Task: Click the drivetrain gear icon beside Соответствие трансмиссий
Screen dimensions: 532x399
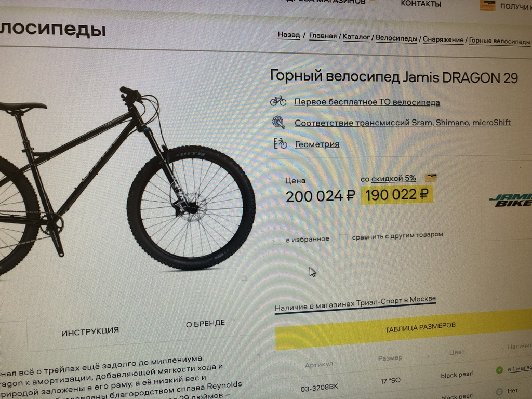Action: [278, 122]
